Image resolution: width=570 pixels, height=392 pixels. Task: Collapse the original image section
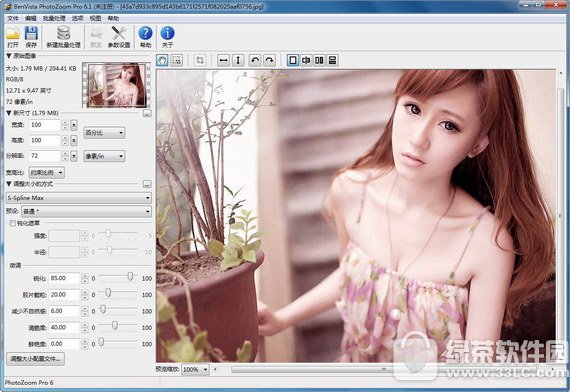[9, 56]
